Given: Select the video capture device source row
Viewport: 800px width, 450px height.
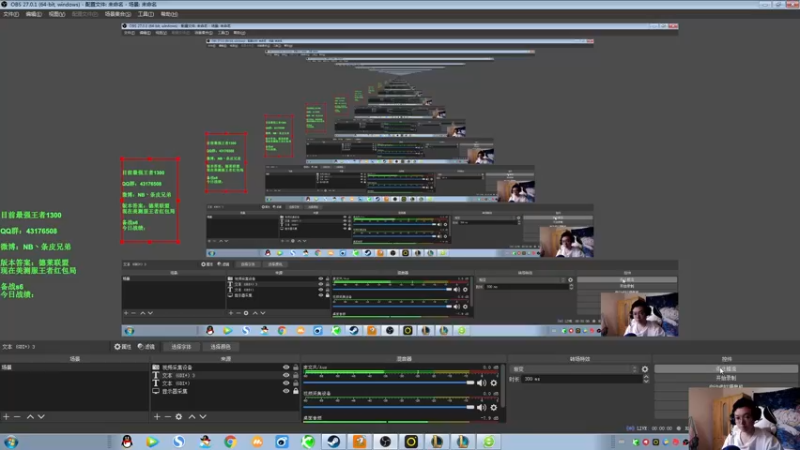Looking at the screenshot, I should coord(224,367).
